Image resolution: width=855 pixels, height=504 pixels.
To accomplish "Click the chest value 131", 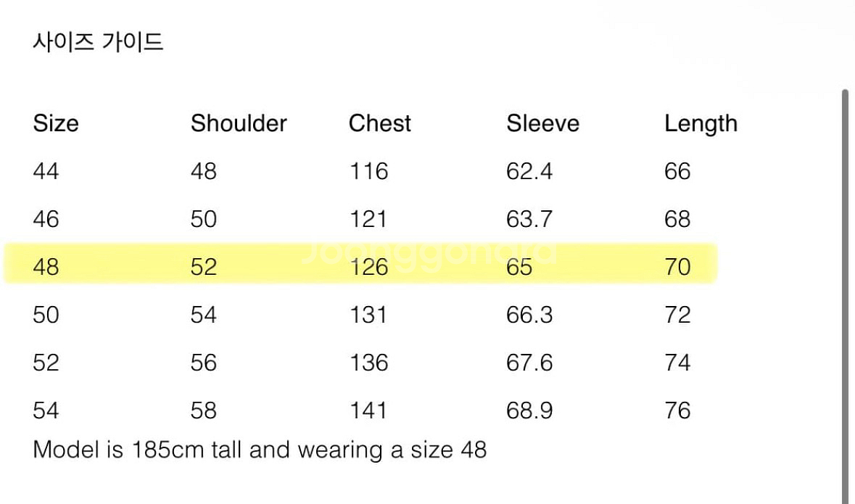I will [368, 315].
